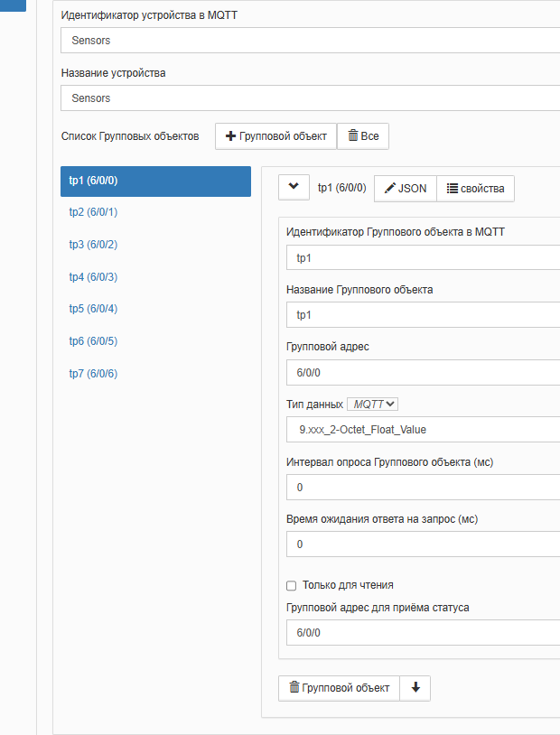This screenshot has width=560, height=735.
Task: Open свойства properties list button
Action: (x=475, y=188)
